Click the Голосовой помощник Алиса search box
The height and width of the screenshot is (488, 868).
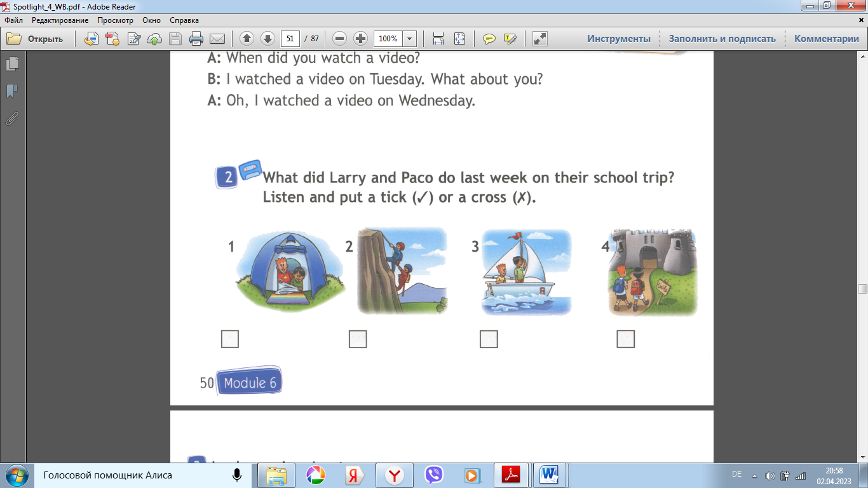[x=140, y=475]
